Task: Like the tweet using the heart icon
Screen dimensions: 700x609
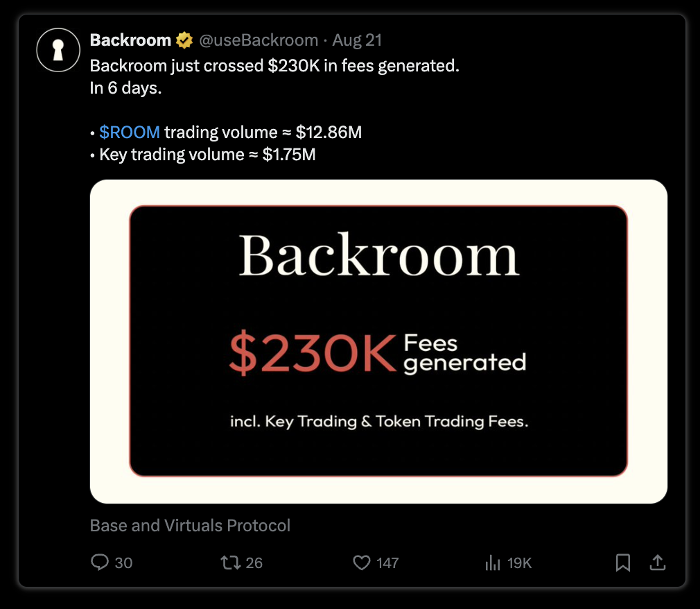Action: pyautogui.click(x=362, y=563)
